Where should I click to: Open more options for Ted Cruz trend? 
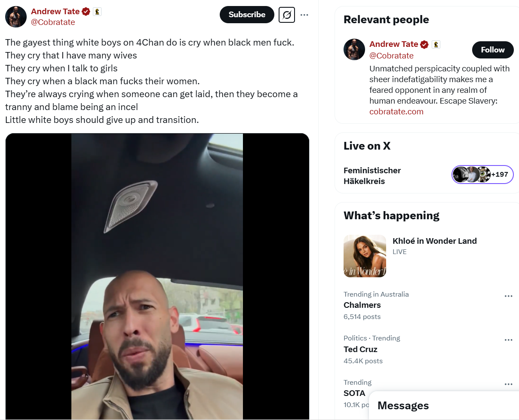click(x=509, y=340)
